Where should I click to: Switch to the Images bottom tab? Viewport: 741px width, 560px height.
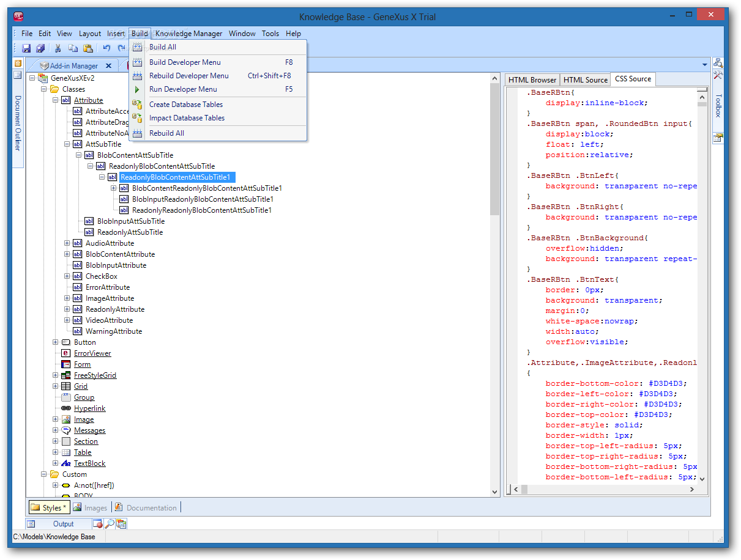pos(90,507)
